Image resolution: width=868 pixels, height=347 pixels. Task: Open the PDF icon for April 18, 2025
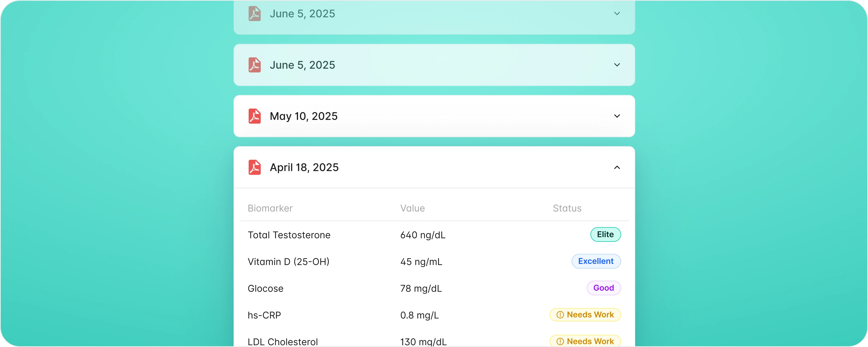(x=254, y=167)
